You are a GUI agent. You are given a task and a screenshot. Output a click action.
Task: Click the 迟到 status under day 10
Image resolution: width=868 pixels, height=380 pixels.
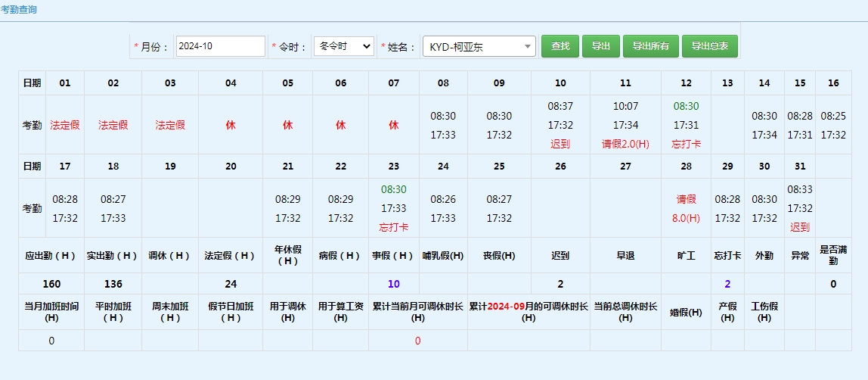click(560, 144)
